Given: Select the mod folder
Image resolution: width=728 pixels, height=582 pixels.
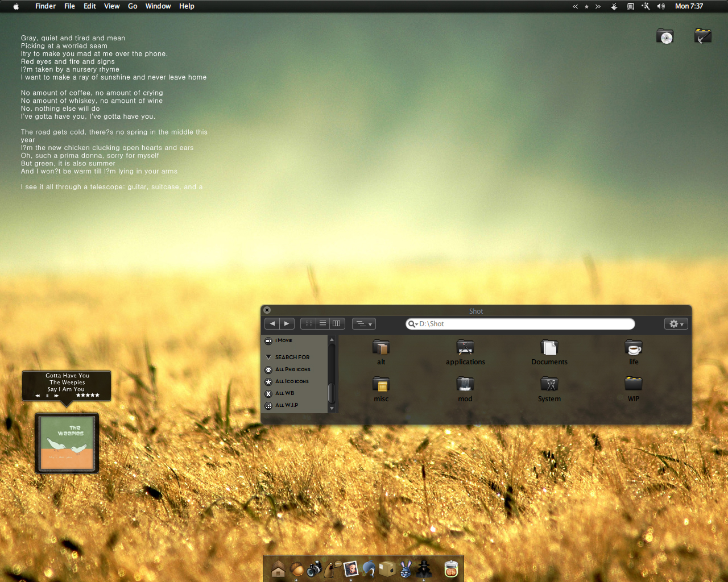Looking at the screenshot, I should (x=465, y=389).
